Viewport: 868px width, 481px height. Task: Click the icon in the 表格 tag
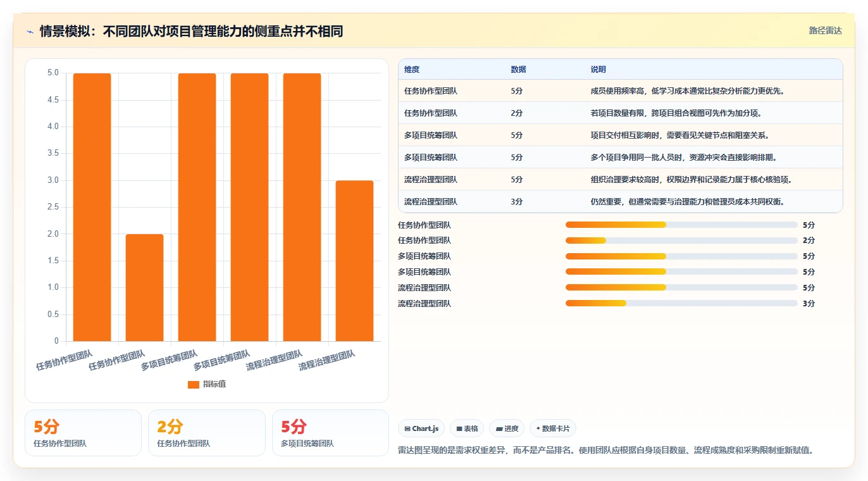pos(459,428)
